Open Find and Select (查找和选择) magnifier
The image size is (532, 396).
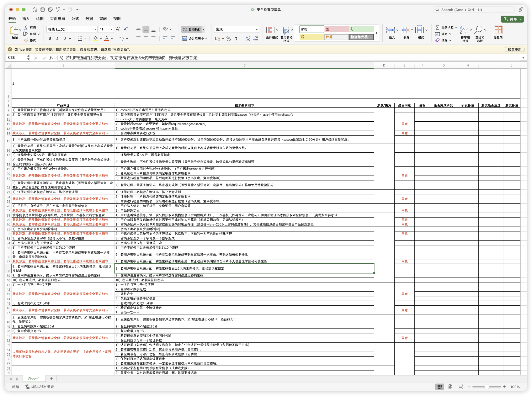pos(478,30)
